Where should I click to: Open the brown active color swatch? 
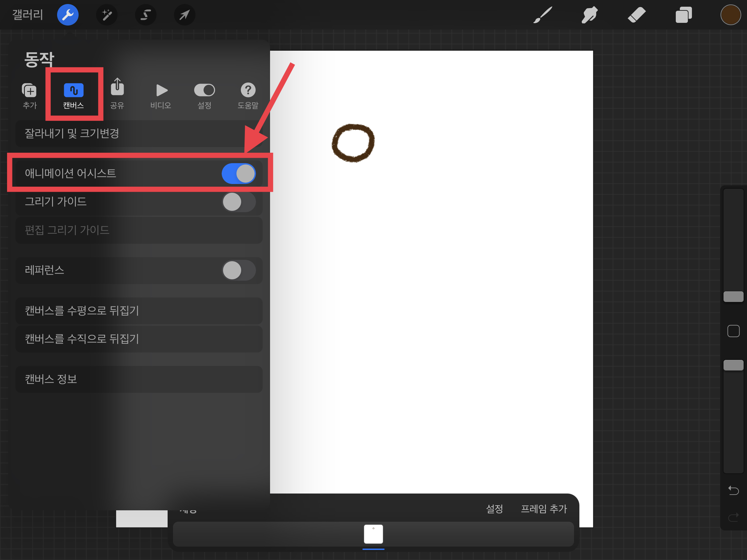pos(731,15)
